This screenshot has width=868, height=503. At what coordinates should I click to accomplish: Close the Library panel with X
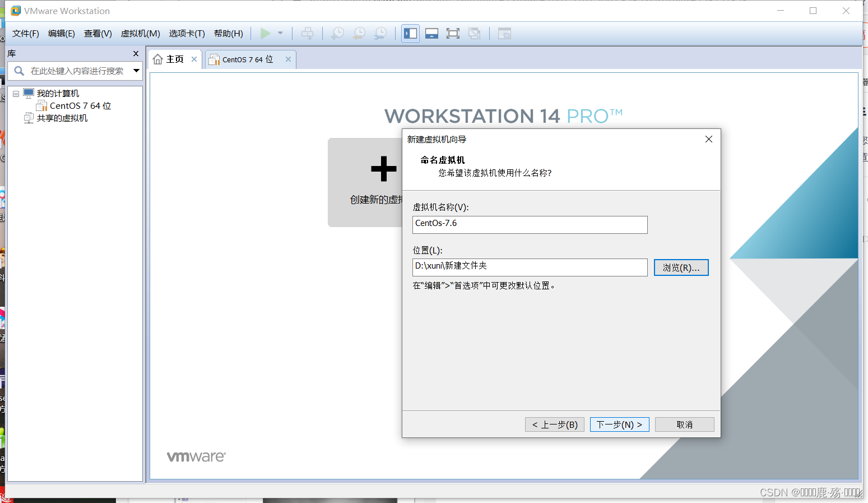pyautogui.click(x=136, y=53)
